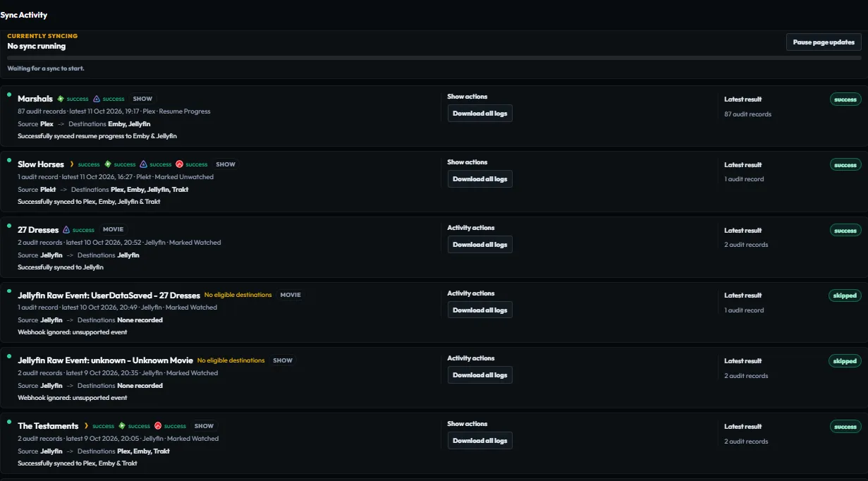Click the MOVIE tag next to 27 Dresses title
This screenshot has width=868, height=481.
pos(113,230)
